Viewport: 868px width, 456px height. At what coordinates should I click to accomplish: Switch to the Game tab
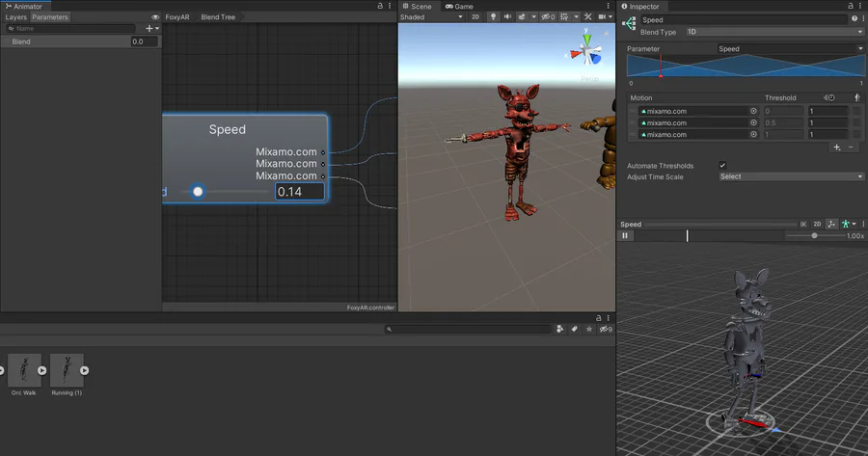pyautogui.click(x=458, y=6)
